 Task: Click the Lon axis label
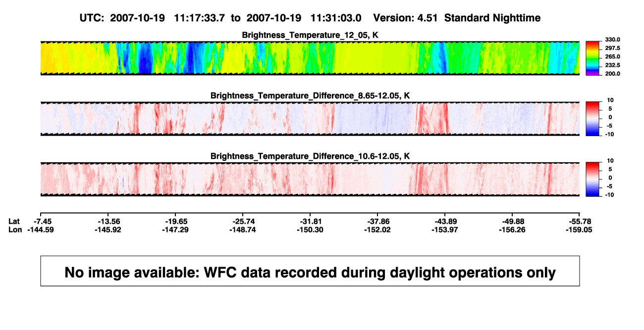coord(15,230)
